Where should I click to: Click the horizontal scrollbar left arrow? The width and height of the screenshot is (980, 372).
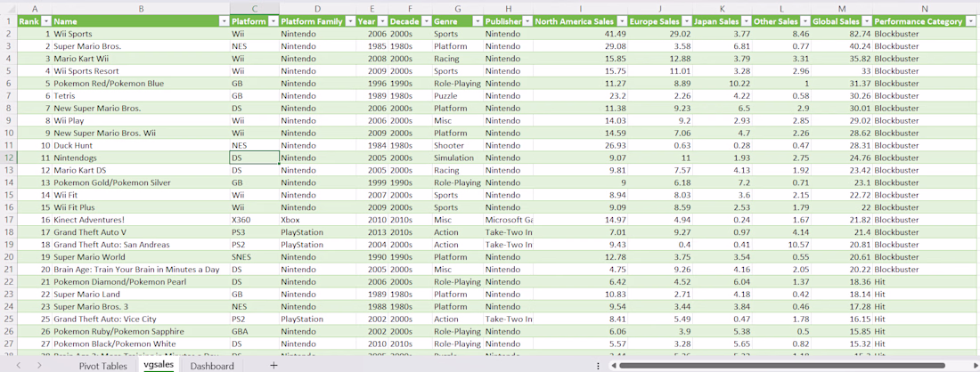[x=613, y=366]
